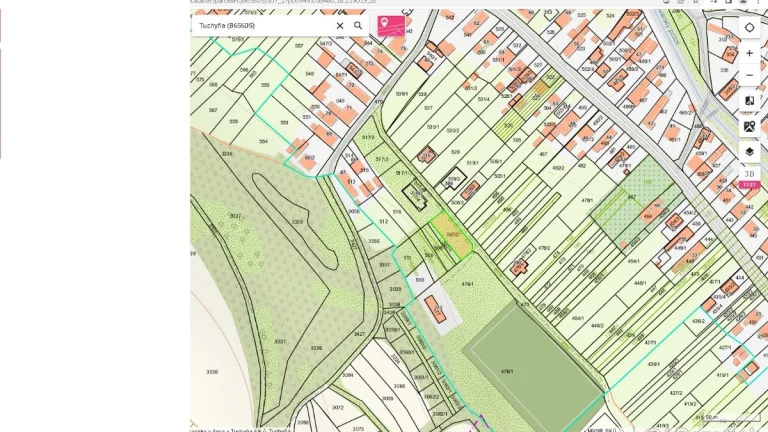The width and height of the screenshot is (768, 432).
Task: Select parcel label 3335
Action: tap(297, 222)
